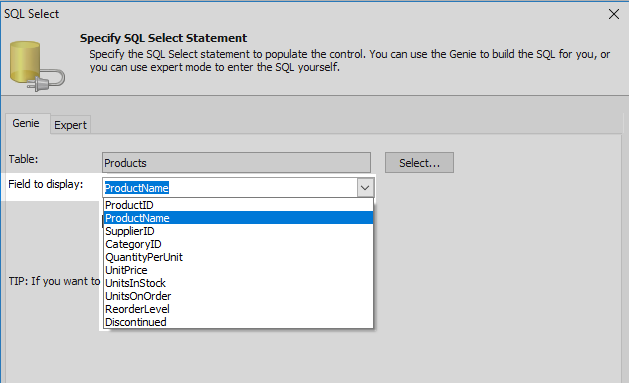Pick SupplierID in the dropdown list
The width and height of the screenshot is (629, 383).
(x=238, y=231)
